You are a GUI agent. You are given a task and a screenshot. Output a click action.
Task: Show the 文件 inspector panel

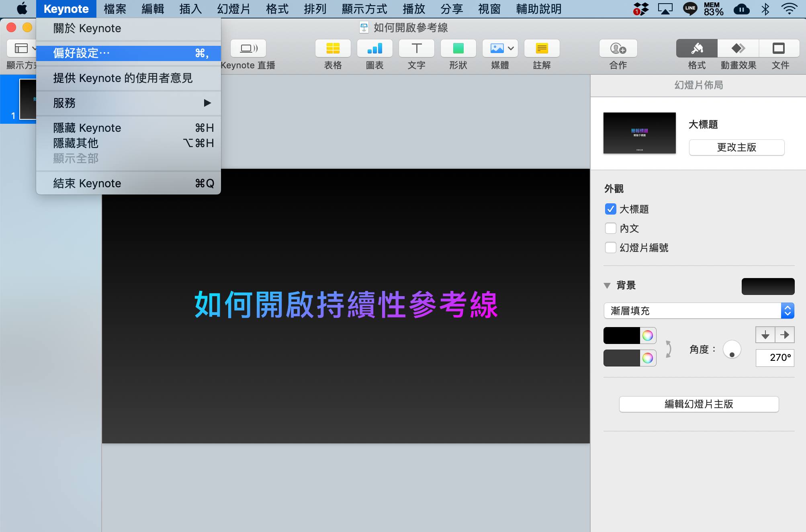(x=779, y=49)
